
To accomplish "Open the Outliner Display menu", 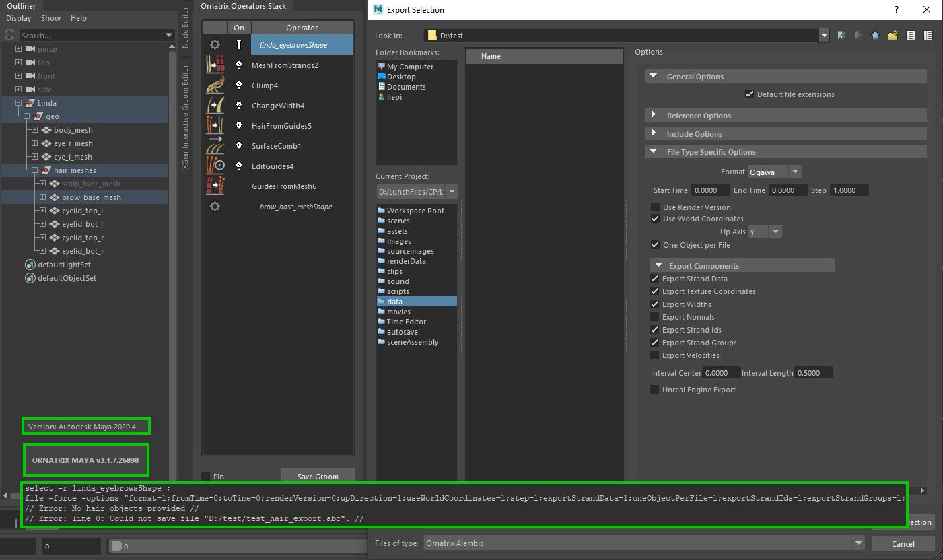I will click(19, 18).
